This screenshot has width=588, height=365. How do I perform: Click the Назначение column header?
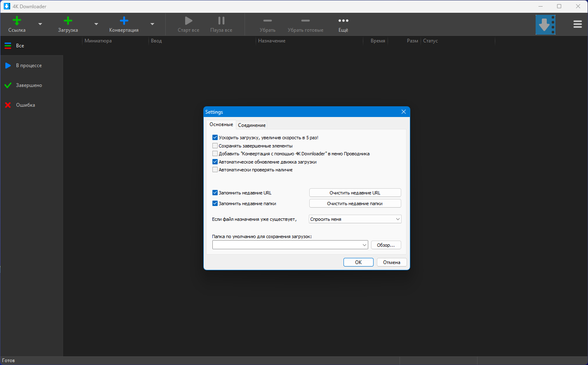click(272, 41)
